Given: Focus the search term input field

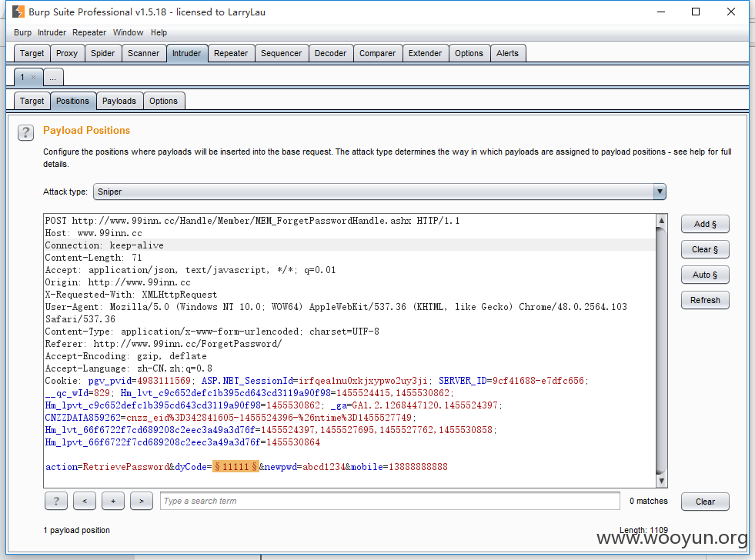Looking at the screenshot, I should point(390,501).
